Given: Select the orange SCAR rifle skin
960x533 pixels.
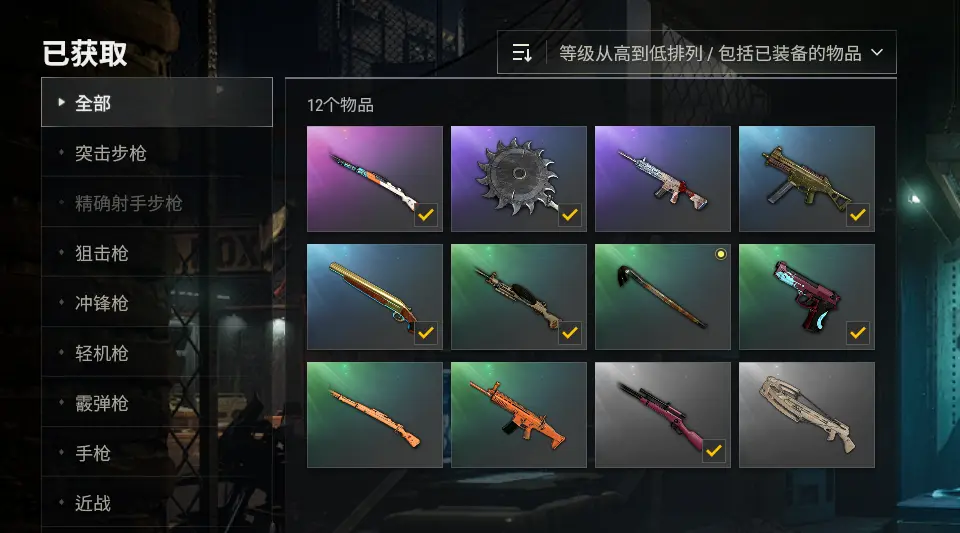Looking at the screenshot, I should click(519, 415).
